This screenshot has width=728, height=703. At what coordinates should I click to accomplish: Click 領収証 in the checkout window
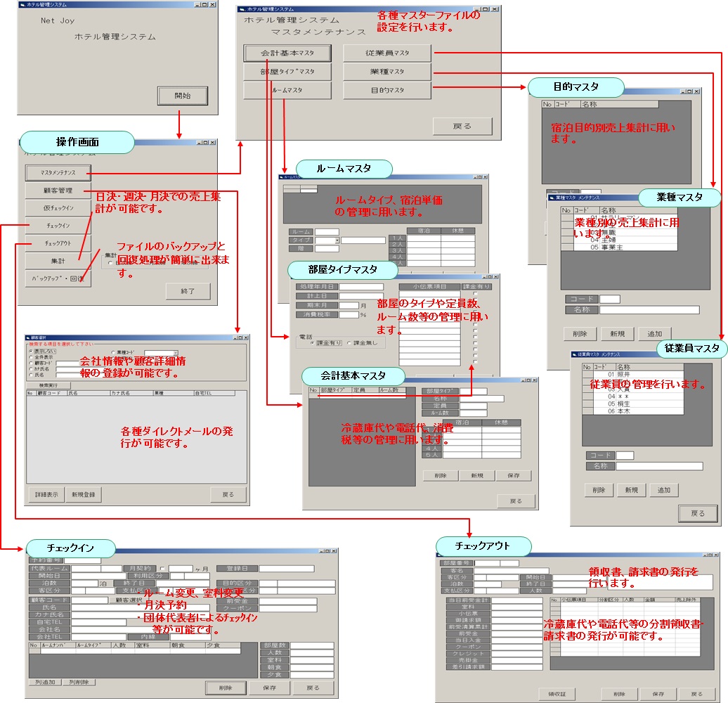pyautogui.click(x=557, y=694)
